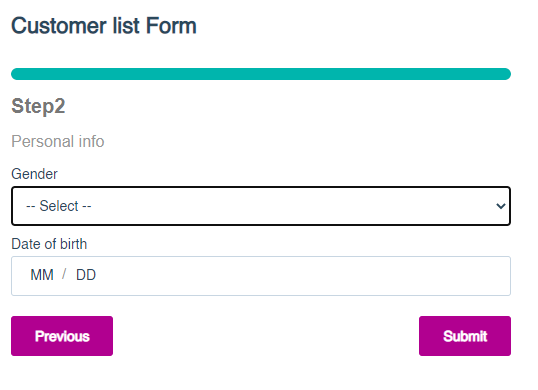Click the MM month segment
The width and height of the screenshot is (538, 390).
point(42,275)
